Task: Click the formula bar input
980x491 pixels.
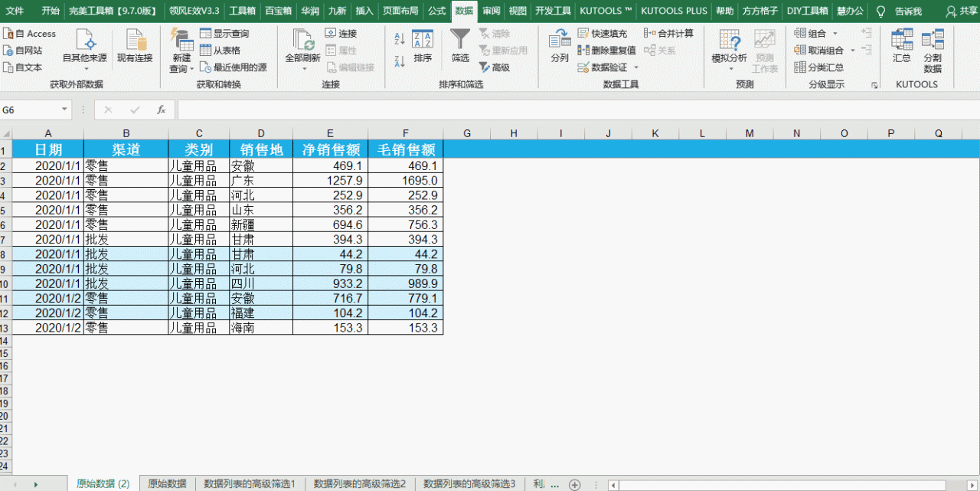Action: pos(578,110)
